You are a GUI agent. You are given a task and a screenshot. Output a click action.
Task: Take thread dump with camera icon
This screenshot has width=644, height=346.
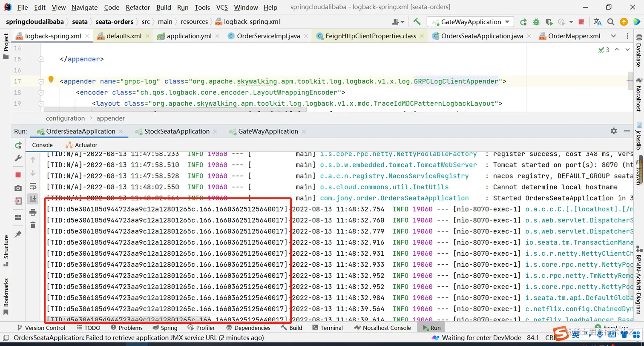click(x=18, y=188)
